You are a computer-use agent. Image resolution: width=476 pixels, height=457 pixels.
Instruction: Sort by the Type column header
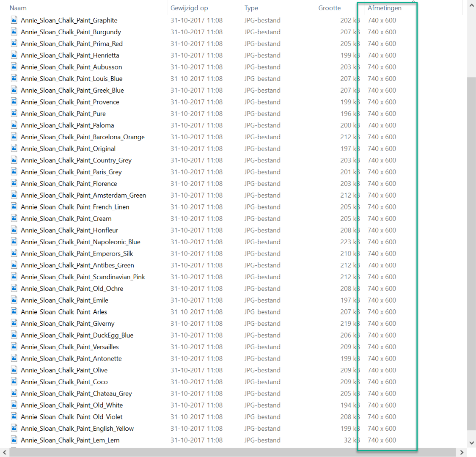point(251,8)
